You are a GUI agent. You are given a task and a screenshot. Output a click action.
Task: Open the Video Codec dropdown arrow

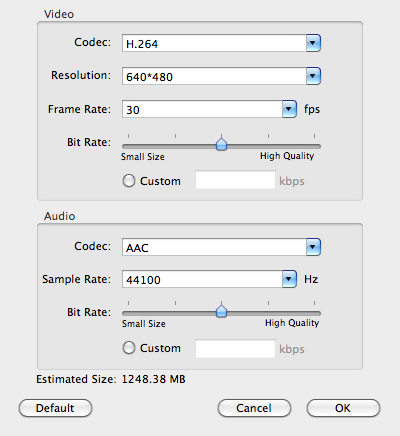click(x=313, y=43)
